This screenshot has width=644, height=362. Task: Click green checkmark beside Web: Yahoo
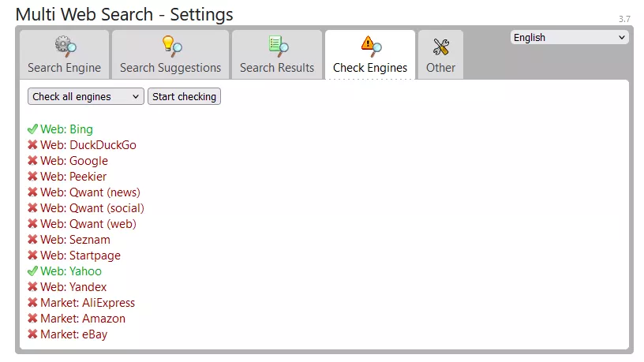(32, 271)
